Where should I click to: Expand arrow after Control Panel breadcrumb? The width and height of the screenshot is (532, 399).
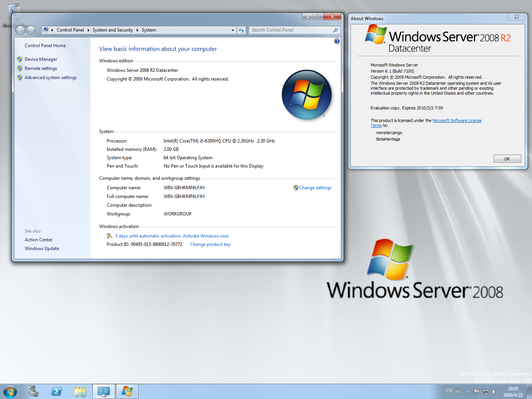pyautogui.click(x=88, y=30)
